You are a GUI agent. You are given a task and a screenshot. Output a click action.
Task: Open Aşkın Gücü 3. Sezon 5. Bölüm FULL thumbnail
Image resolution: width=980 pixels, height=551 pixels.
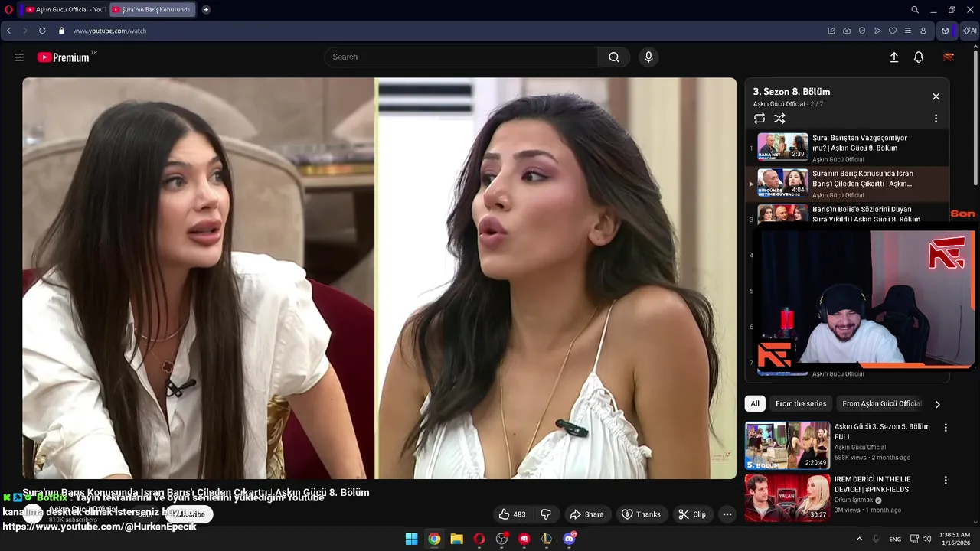coord(788,445)
